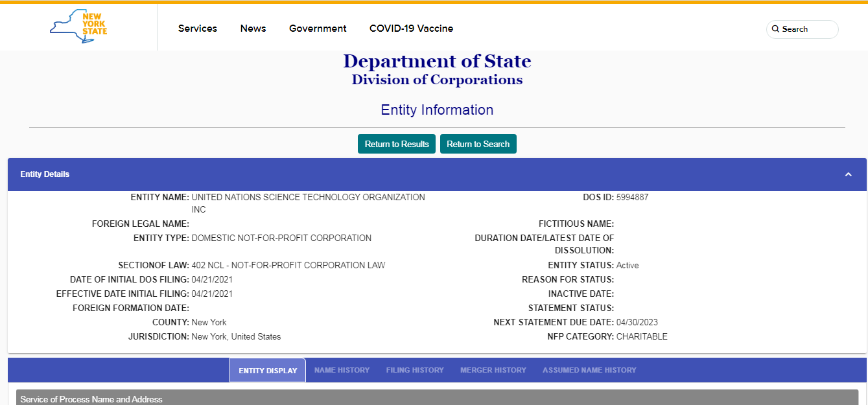
Task: Click the ENTITY NAME field label
Action: click(x=160, y=197)
